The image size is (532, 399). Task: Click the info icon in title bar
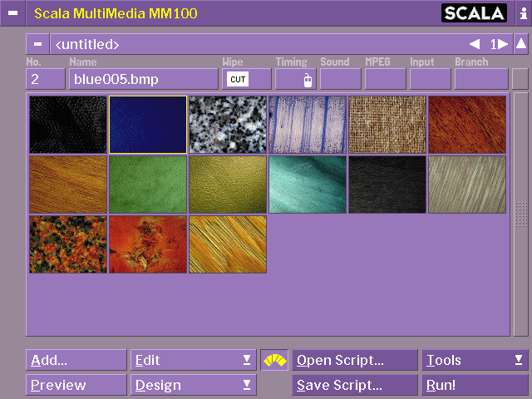(x=520, y=13)
